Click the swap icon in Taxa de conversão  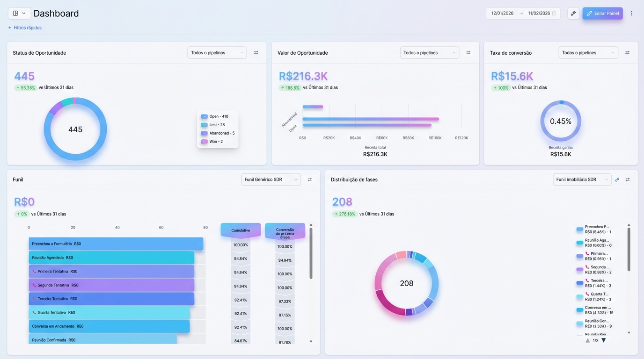coord(628,53)
